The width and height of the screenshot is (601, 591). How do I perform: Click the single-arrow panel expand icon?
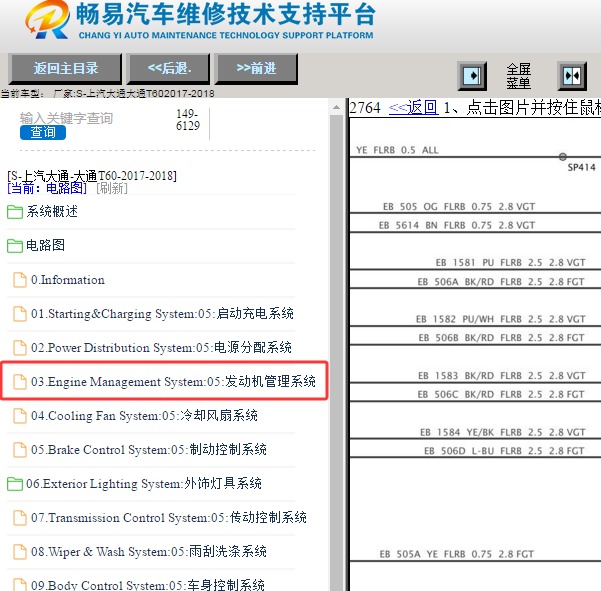472,76
